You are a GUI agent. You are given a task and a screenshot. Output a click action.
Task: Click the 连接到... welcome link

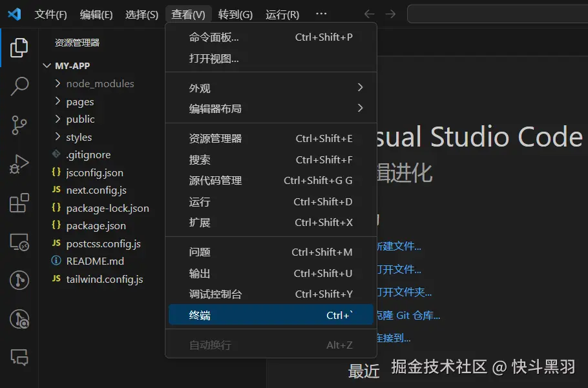pyautogui.click(x=393, y=338)
